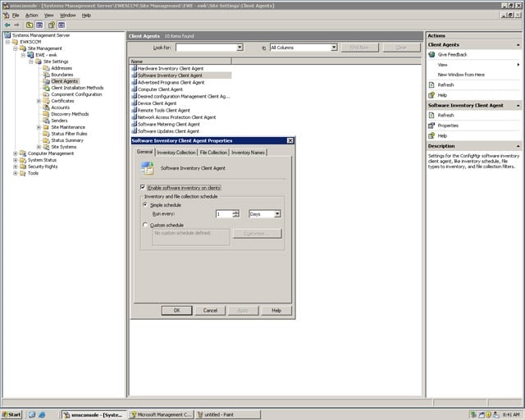Click the Help button in the dialog

coord(276,310)
